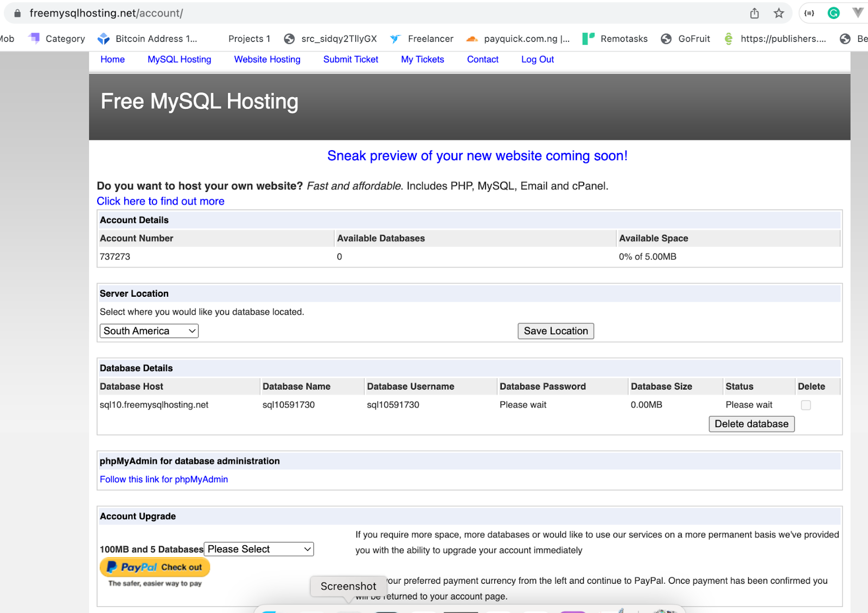The image size is (868, 613).
Task: Open the Category bookmark
Action: (57, 39)
